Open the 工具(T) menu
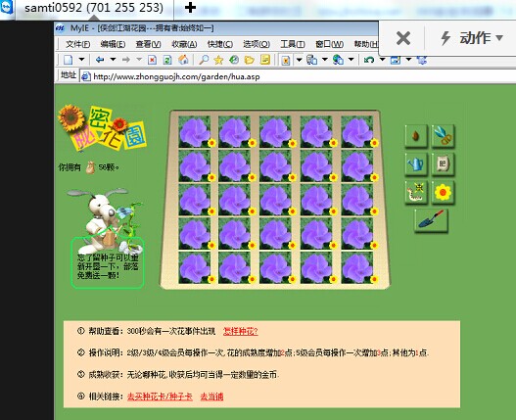The height and width of the screenshot is (420, 516). tap(293, 44)
